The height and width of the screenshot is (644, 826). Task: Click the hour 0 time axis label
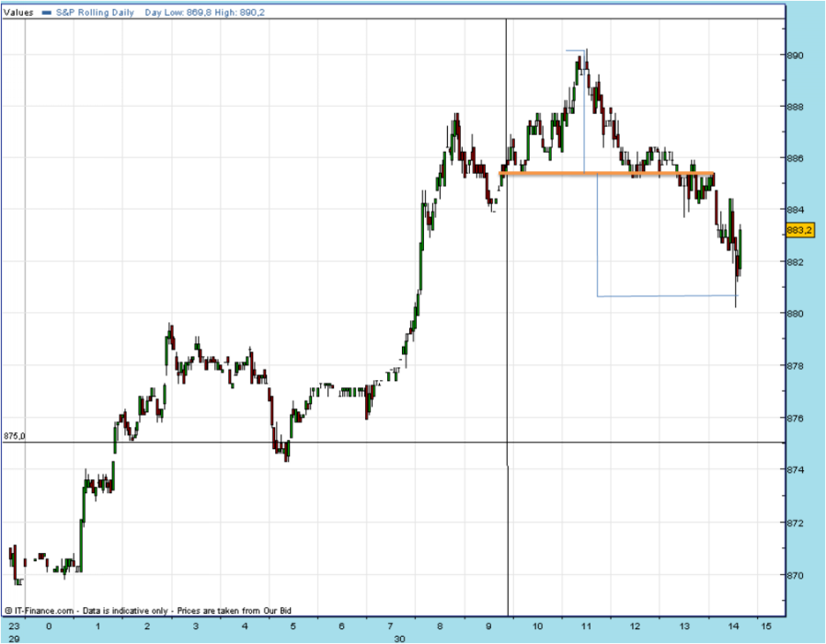[x=49, y=627]
